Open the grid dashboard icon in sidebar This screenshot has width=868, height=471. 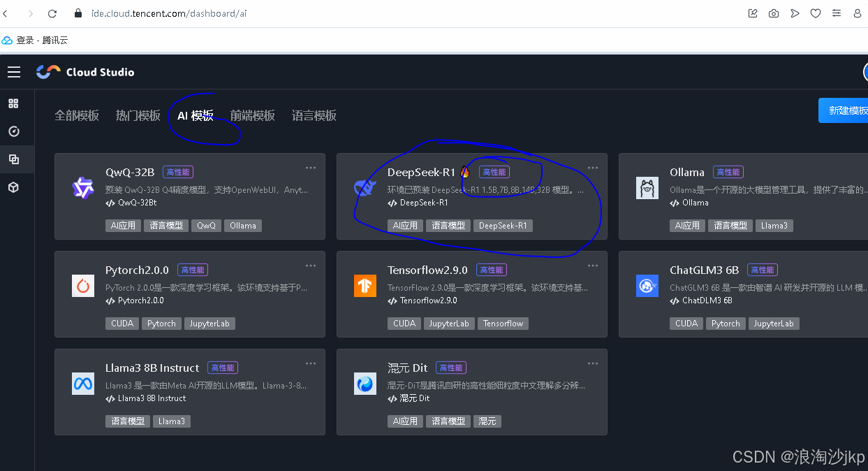click(13, 103)
